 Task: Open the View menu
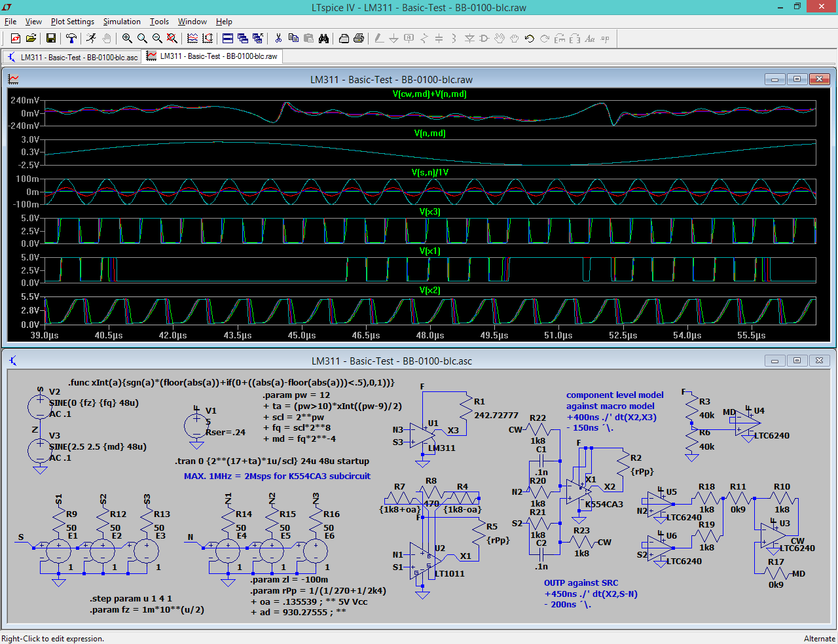(33, 22)
